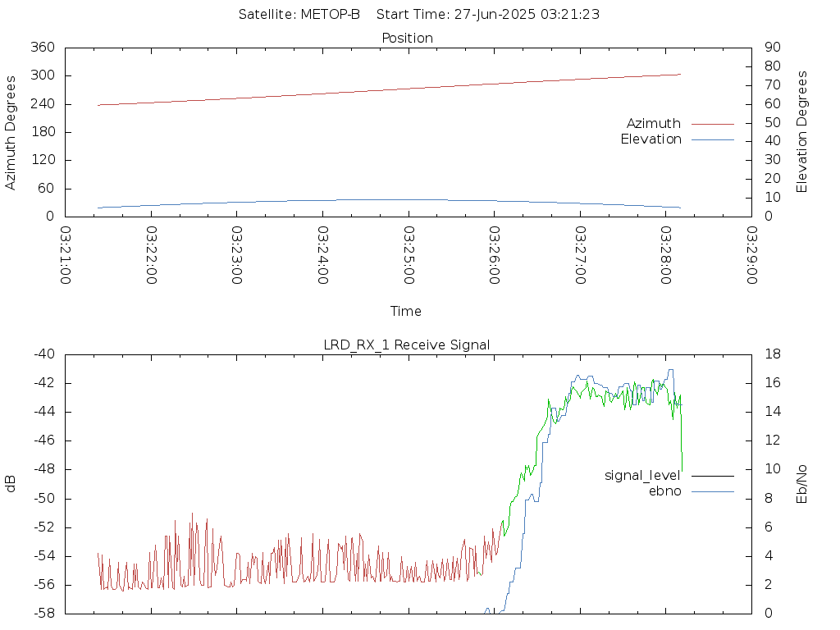Click the "03:21:00" time tick label

tap(66, 255)
